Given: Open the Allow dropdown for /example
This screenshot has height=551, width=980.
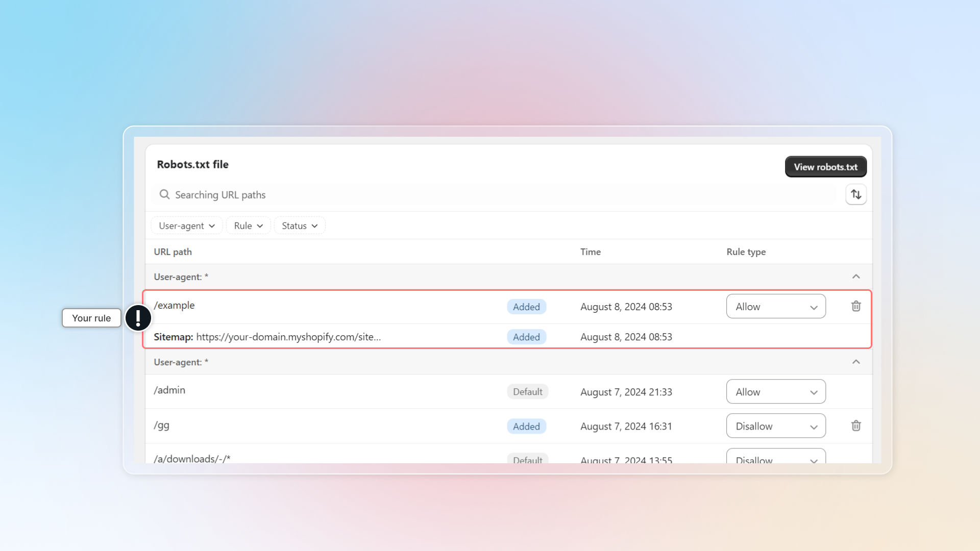Looking at the screenshot, I should point(775,307).
